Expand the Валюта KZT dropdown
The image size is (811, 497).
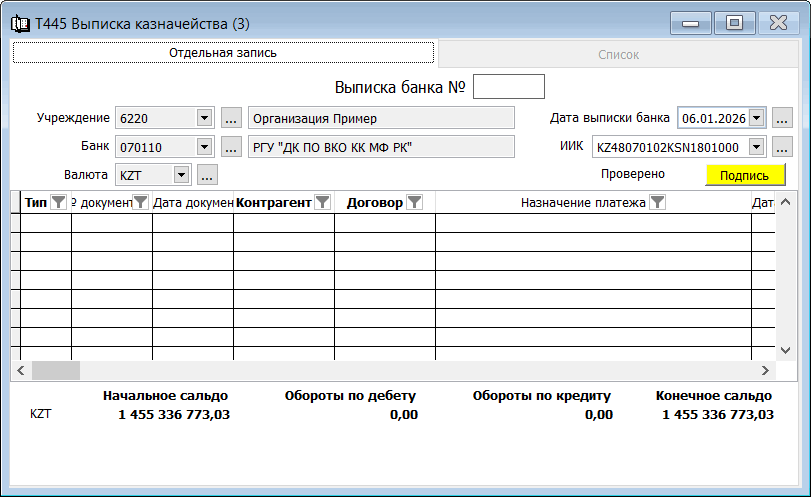click(x=181, y=175)
